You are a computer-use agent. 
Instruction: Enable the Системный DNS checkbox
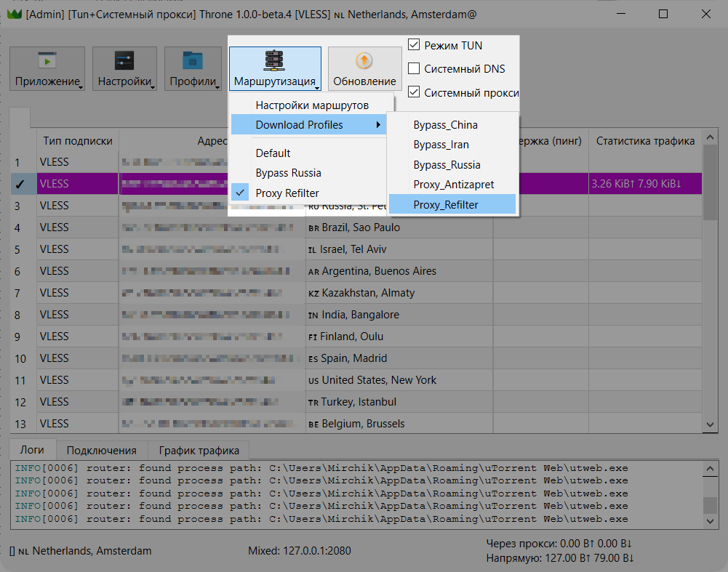click(x=415, y=69)
